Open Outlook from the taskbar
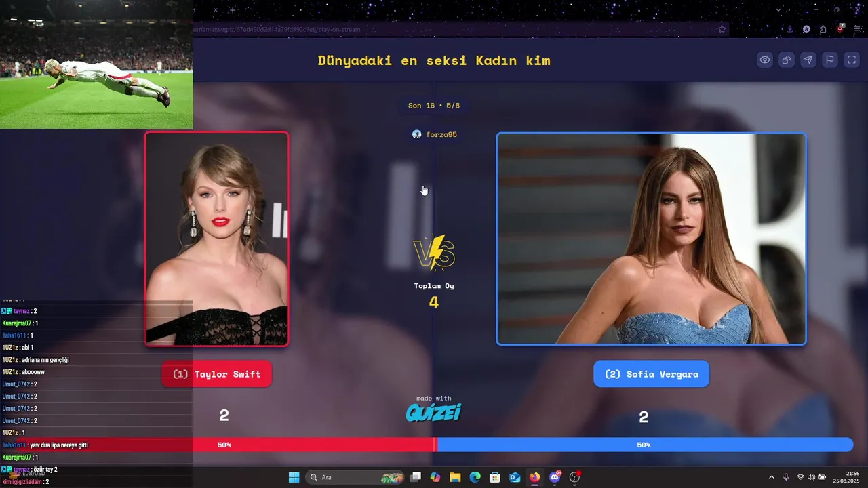The height and width of the screenshot is (488, 868). [515, 477]
